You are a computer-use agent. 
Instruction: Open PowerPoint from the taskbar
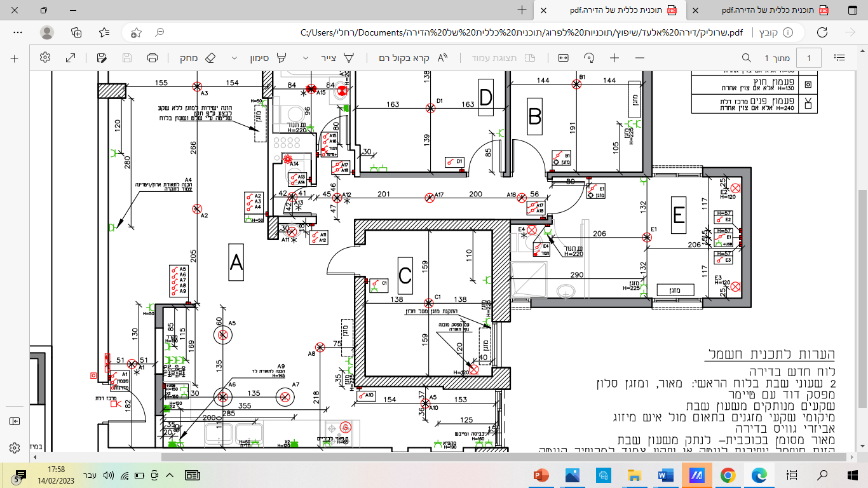(541, 475)
